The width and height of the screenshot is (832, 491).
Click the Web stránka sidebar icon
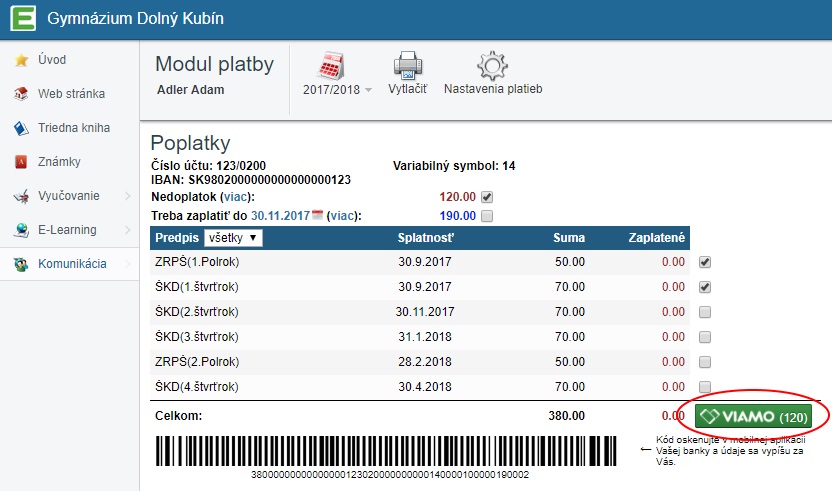click(x=20, y=94)
